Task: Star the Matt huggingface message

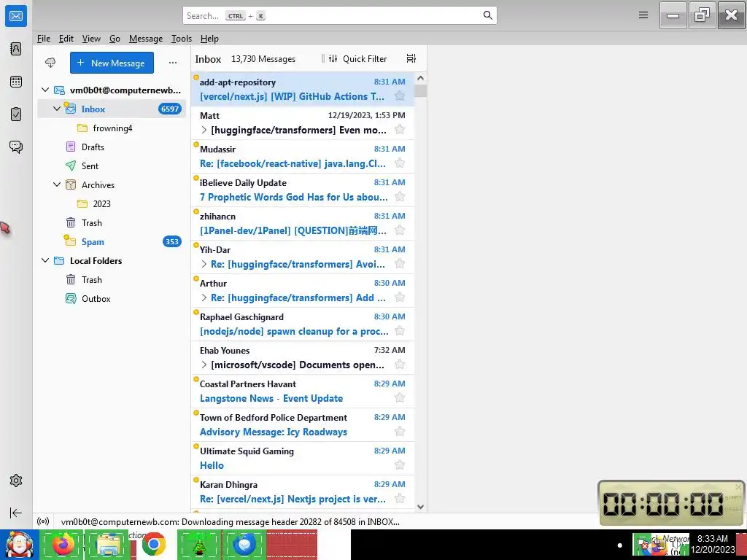Action: click(400, 130)
